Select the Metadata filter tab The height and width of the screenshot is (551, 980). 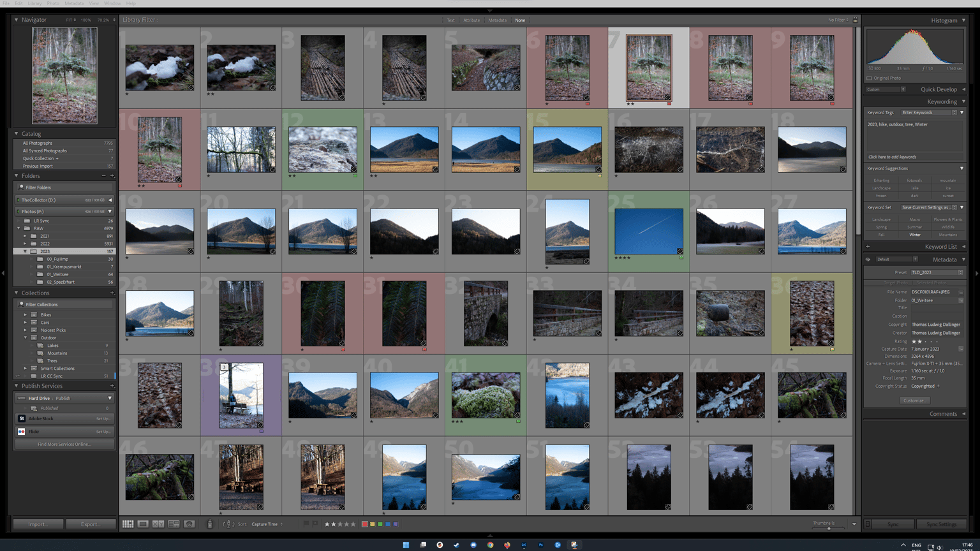[x=498, y=20]
